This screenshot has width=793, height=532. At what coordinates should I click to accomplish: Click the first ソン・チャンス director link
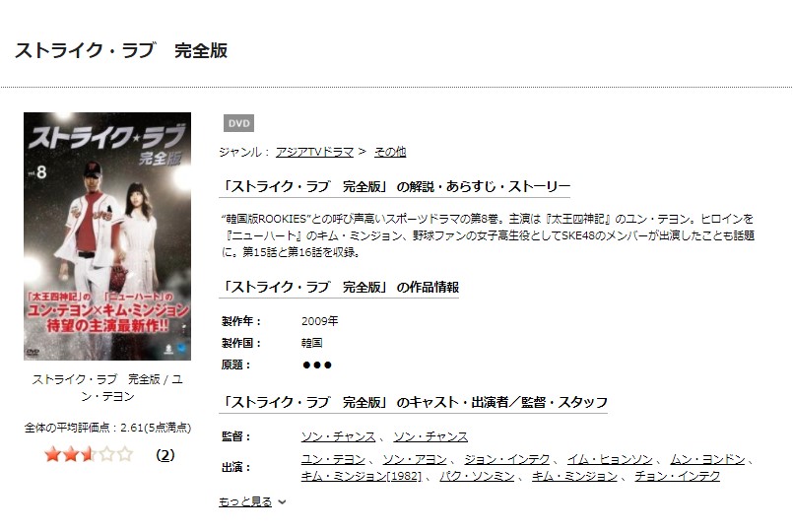pyautogui.click(x=338, y=436)
